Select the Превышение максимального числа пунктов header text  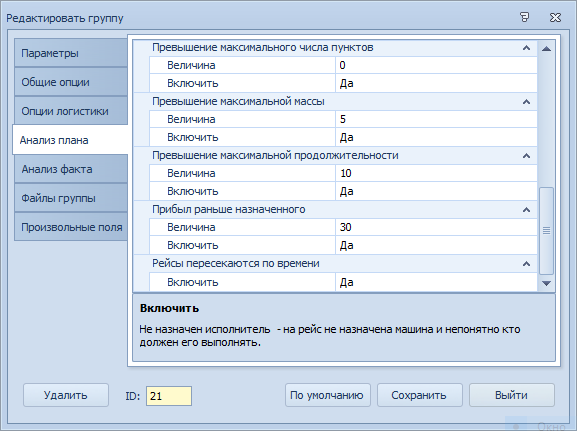263,47
